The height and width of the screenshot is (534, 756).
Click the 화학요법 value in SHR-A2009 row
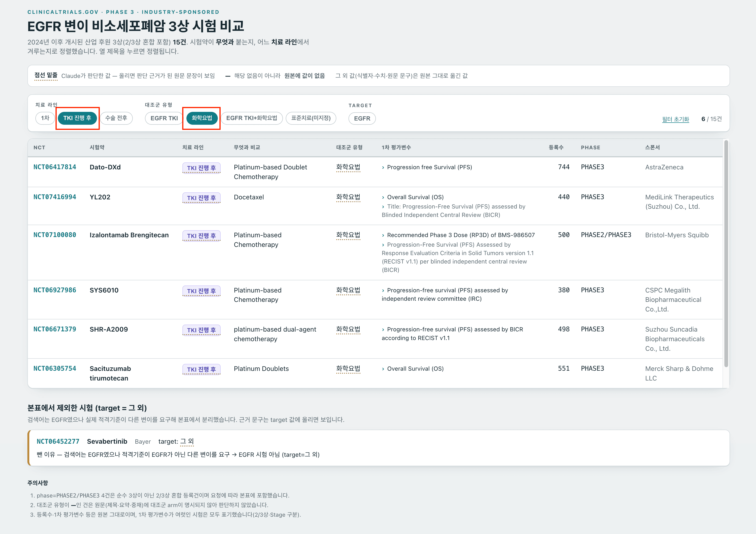[x=348, y=329]
